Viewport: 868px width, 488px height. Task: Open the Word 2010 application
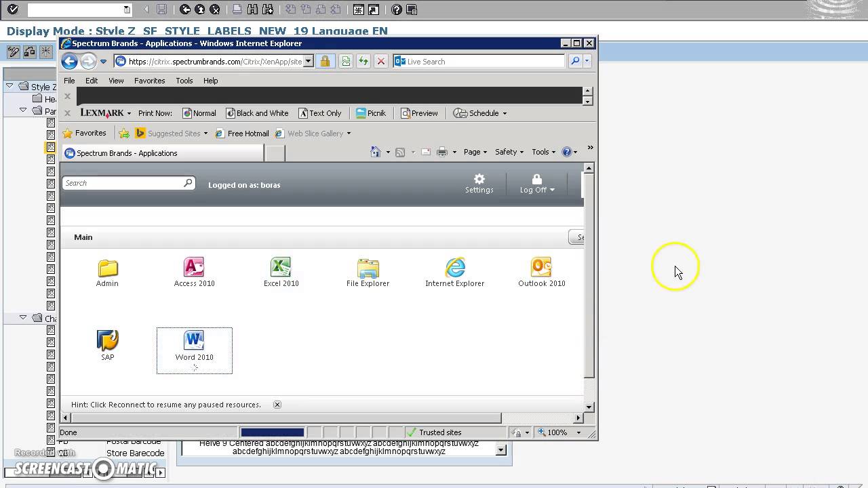(194, 346)
